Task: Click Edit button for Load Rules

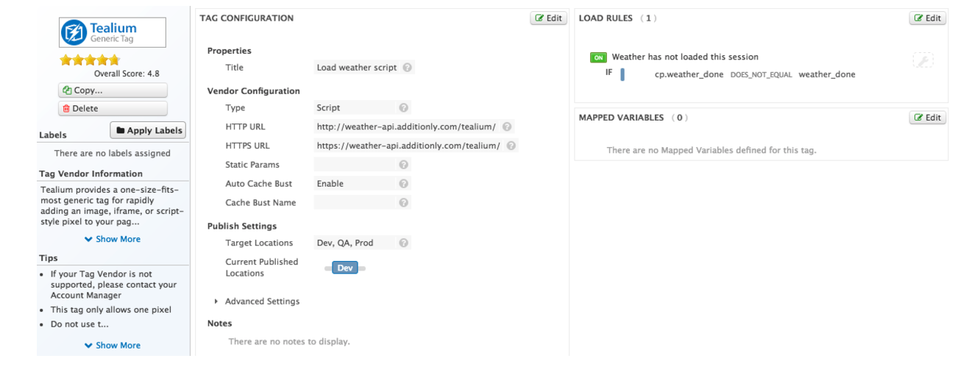Action: [927, 18]
